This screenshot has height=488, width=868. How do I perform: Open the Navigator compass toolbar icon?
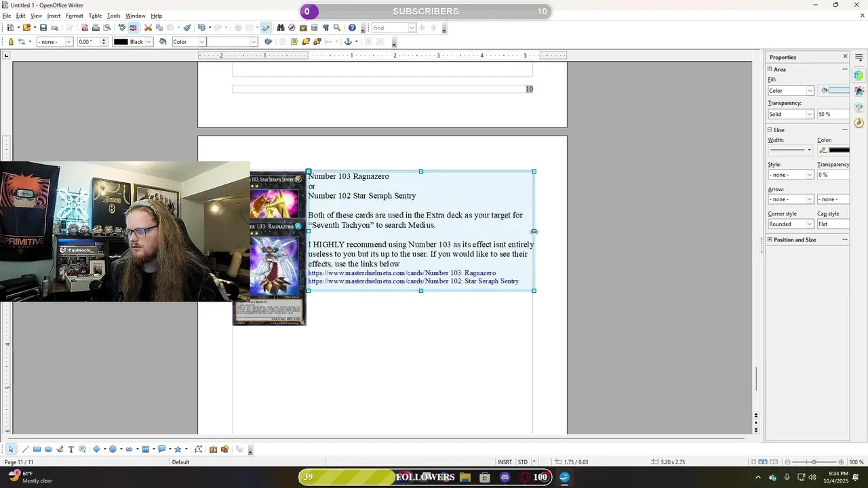coord(292,28)
